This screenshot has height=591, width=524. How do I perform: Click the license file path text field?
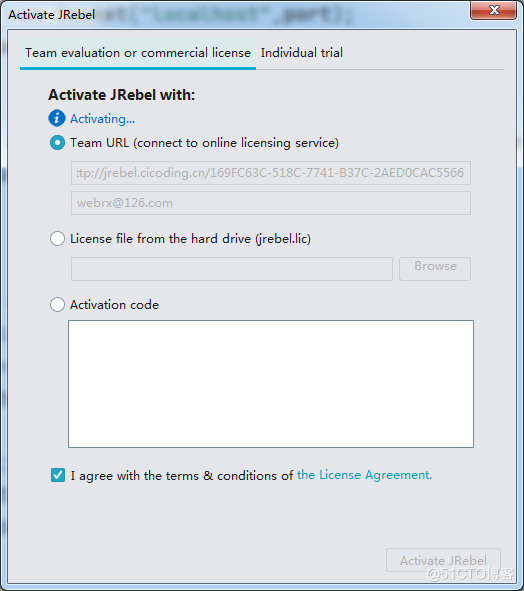click(x=232, y=269)
